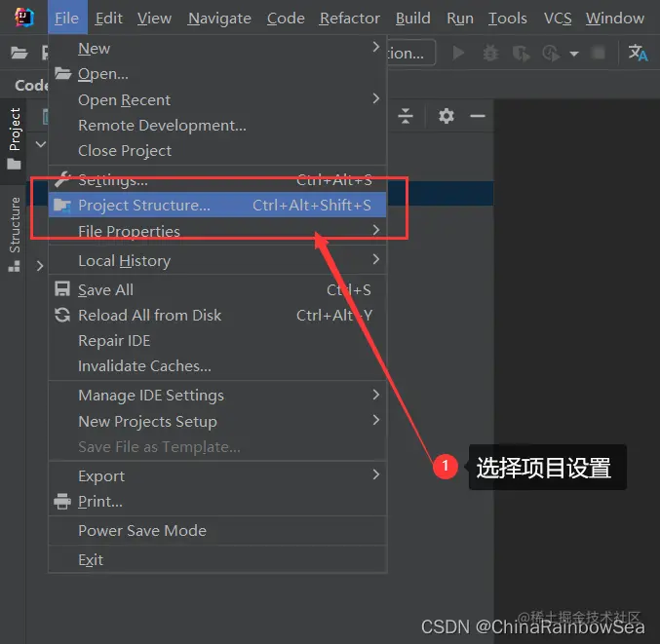Open the Window menu

coord(614,19)
